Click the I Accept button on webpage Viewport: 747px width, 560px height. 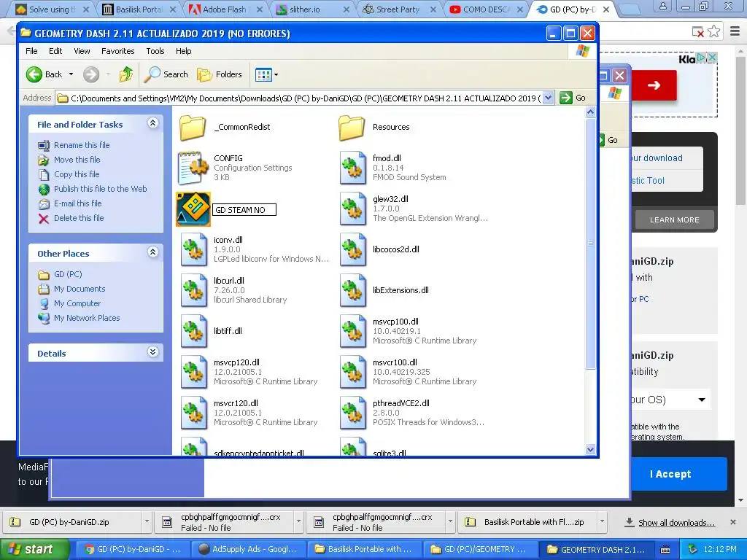click(670, 474)
